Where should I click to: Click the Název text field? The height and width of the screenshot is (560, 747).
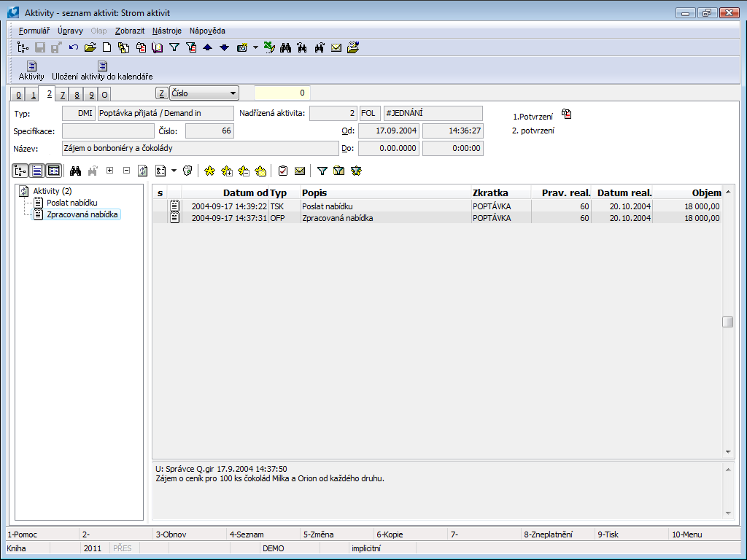[201, 149]
